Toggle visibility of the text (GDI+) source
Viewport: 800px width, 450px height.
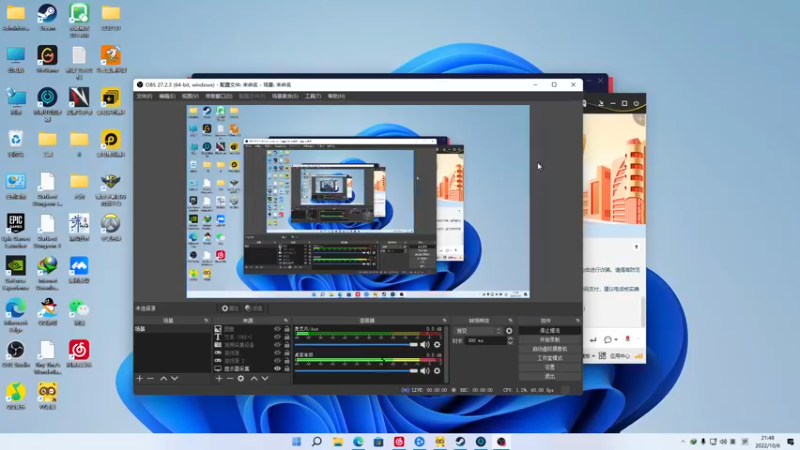click(277, 337)
